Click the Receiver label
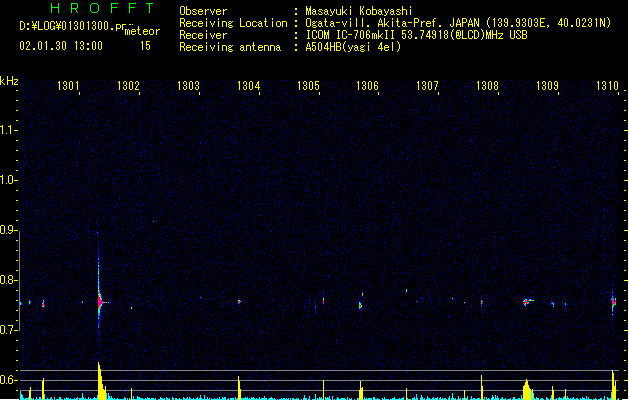The width and height of the screenshot is (629, 400). [x=203, y=35]
